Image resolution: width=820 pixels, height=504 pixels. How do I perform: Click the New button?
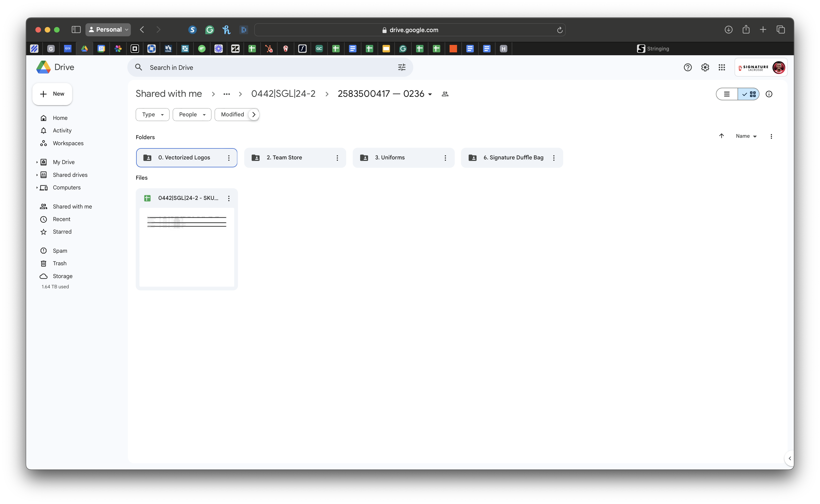click(52, 94)
